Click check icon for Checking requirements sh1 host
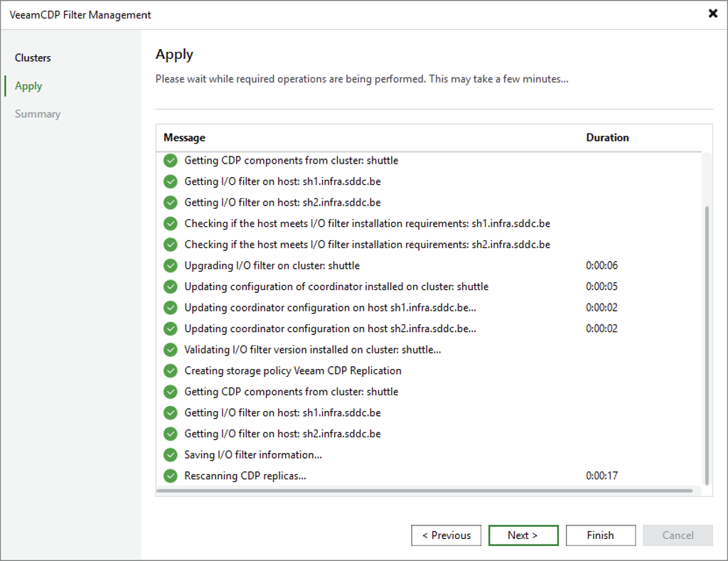Screen dimensions: 728x561 pos(171,223)
